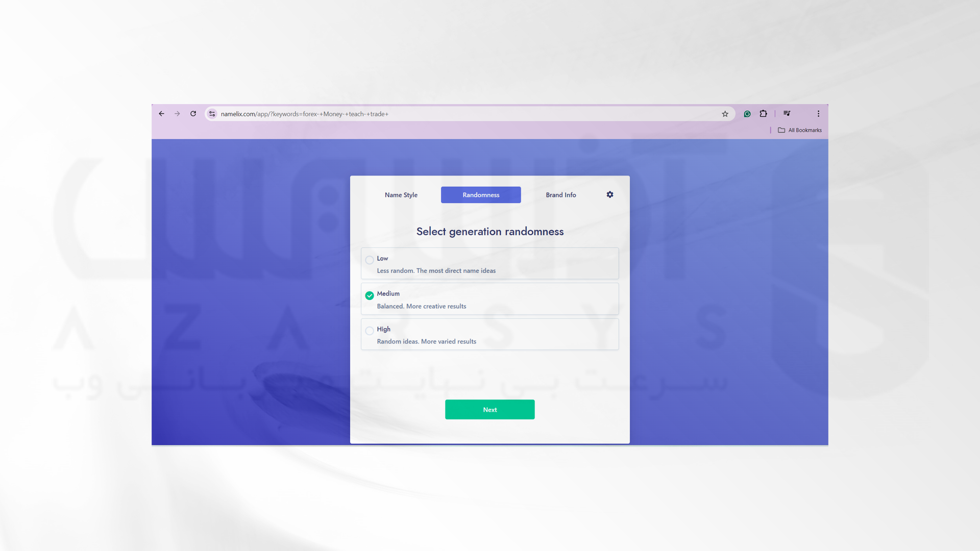
Task: Click the Next button
Action: (x=489, y=409)
